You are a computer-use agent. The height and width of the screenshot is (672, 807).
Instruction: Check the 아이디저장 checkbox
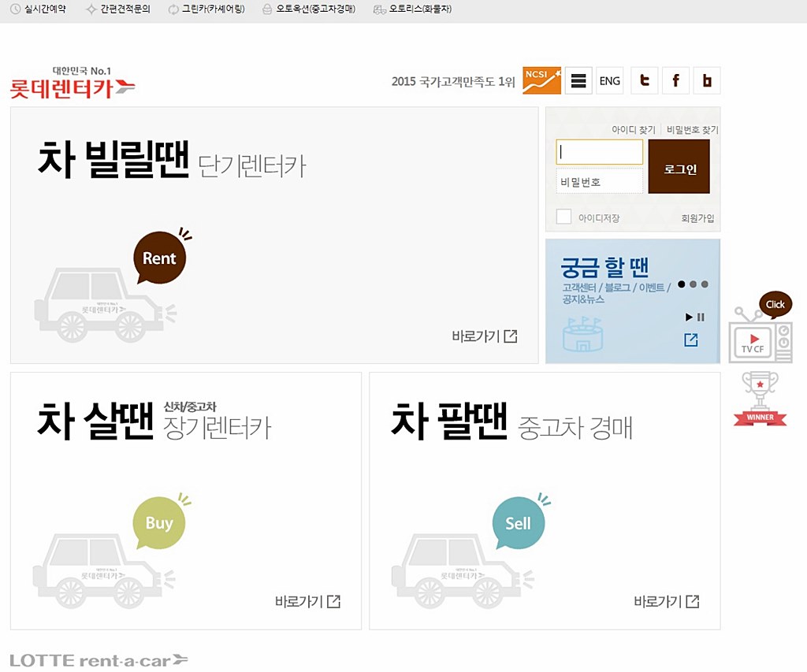pyautogui.click(x=564, y=217)
